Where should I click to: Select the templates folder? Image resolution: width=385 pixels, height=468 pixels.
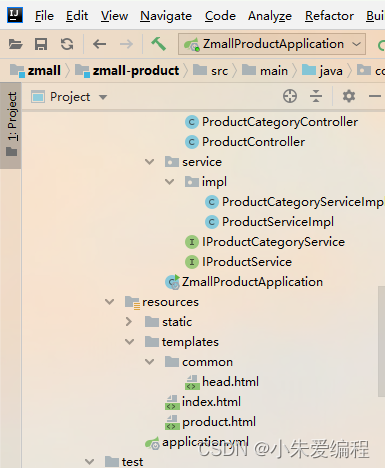(x=182, y=342)
